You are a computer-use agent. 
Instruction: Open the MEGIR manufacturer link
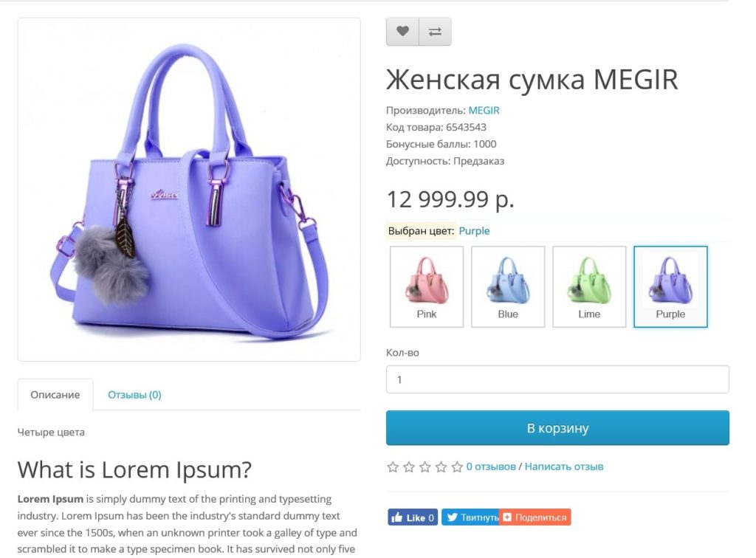pyautogui.click(x=484, y=111)
